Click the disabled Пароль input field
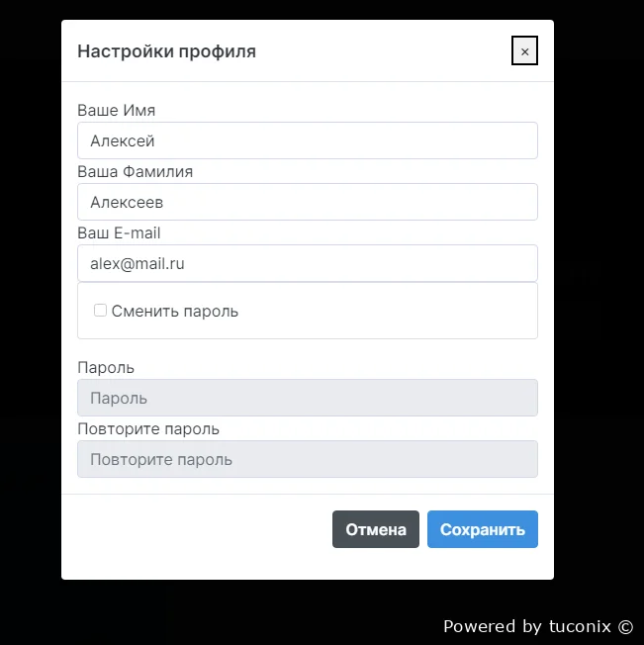This screenshot has width=644, height=645. [x=308, y=398]
